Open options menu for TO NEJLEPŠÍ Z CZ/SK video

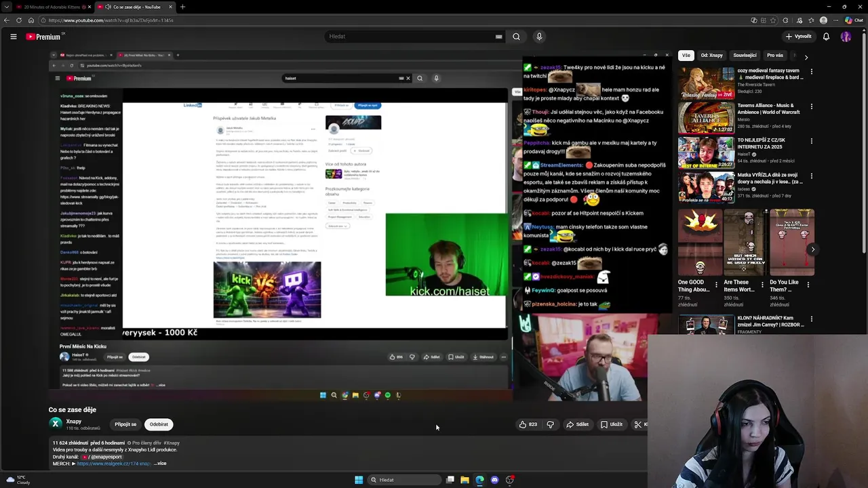pos(811,142)
